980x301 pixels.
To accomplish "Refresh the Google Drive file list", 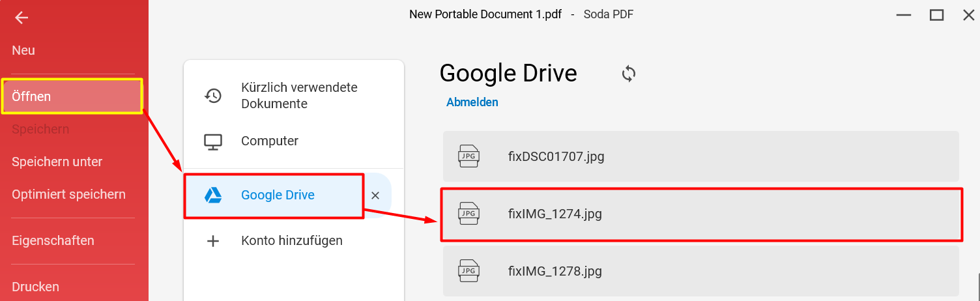I will (x=629, y=74).
